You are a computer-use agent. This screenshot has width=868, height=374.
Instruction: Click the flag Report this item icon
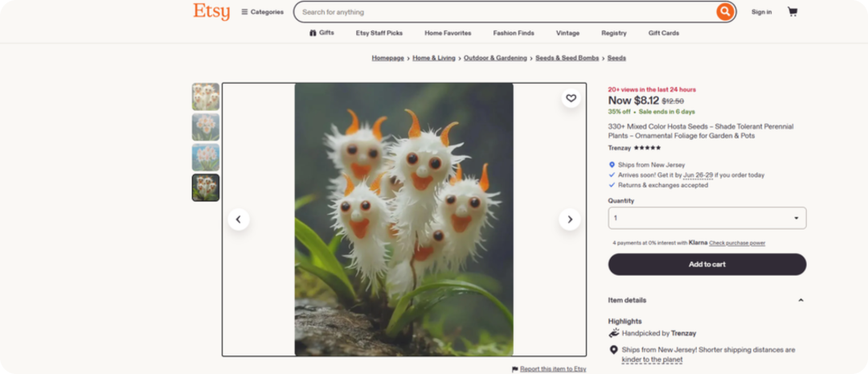point(515,369)
